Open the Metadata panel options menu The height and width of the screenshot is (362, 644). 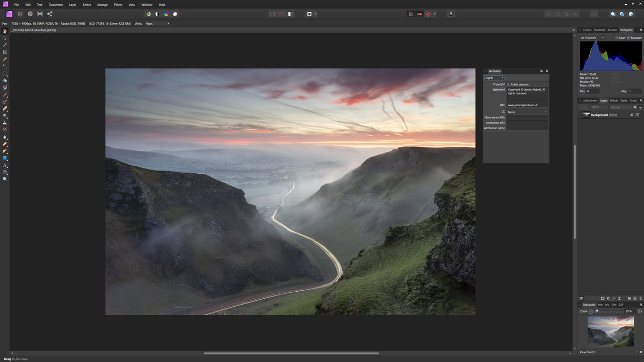pos(541,71)
